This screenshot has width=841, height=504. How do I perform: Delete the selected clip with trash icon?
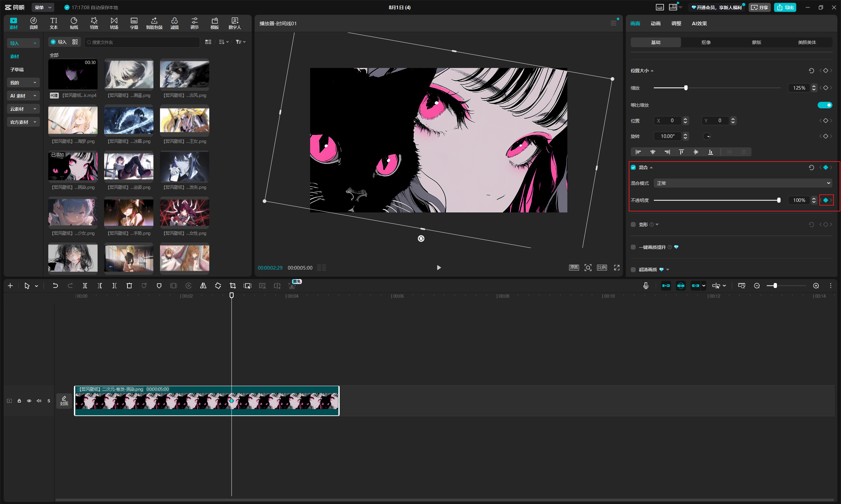(x=129, y=286)
